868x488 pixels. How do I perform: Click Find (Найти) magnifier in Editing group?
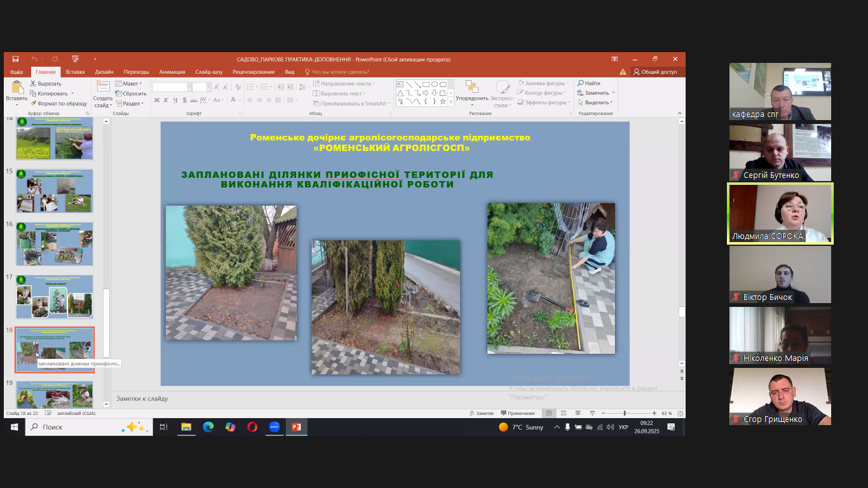tap(588, 83)
